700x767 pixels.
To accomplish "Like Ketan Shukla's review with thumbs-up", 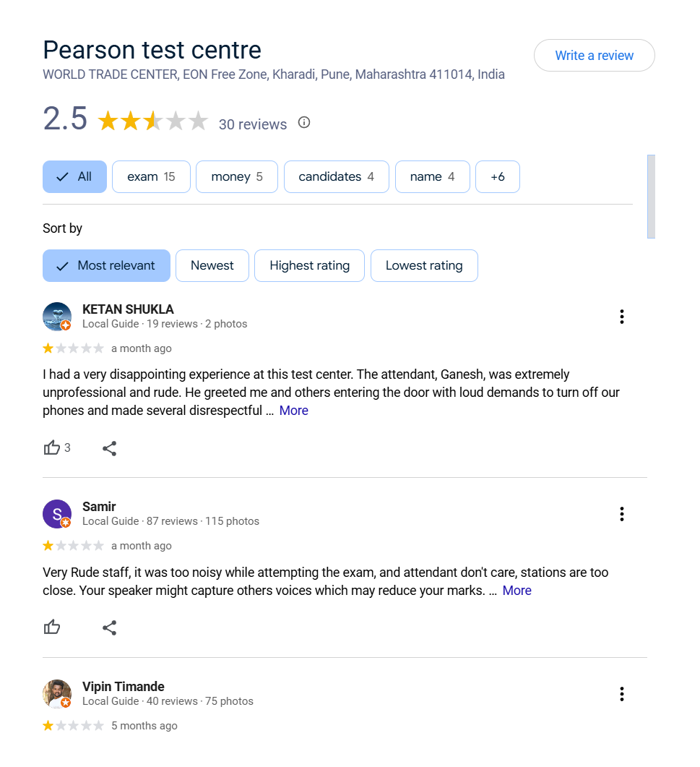I will coord(52,448).
